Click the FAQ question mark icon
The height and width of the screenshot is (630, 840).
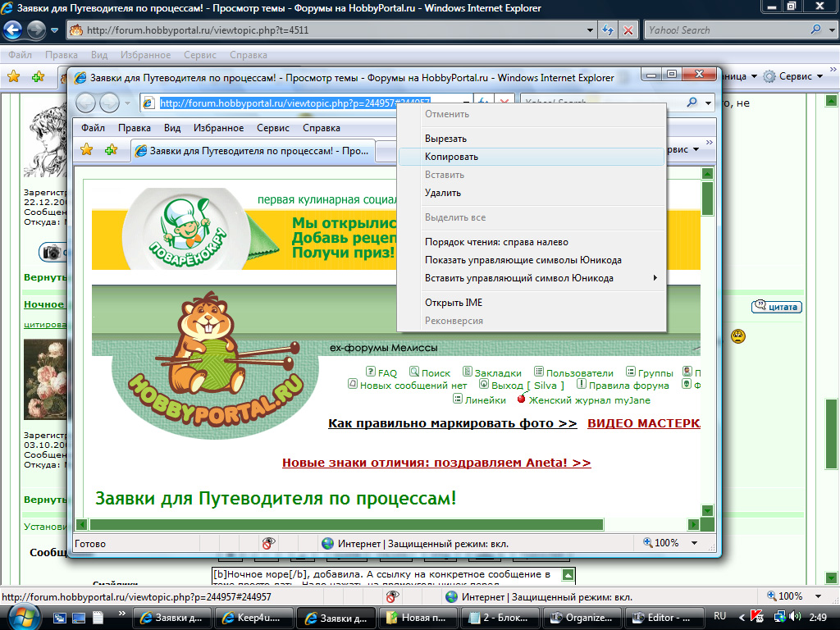click(371, 372)
